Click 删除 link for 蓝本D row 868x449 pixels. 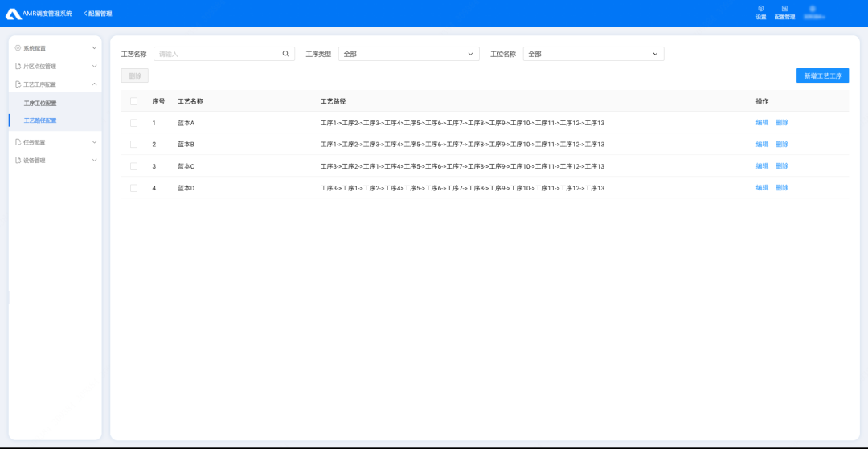tap(782, 188)
